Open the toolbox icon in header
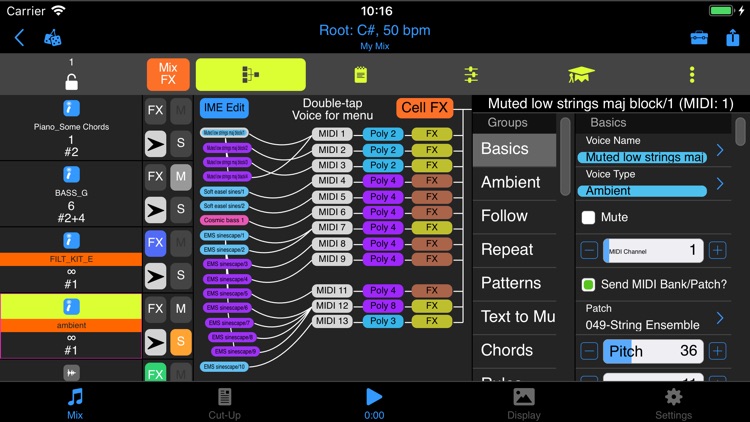Viewport: 750px width, 422px height. [699, 38]
